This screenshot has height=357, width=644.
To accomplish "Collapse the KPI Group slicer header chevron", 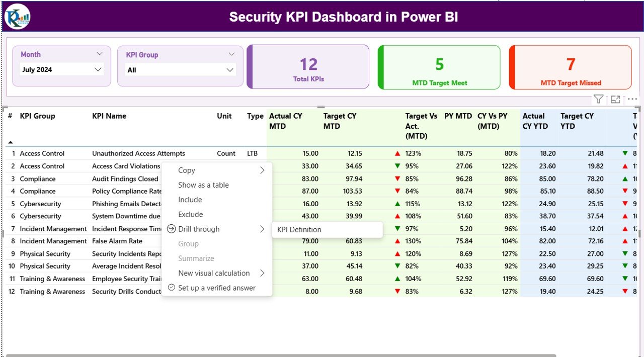I will (231, 54).
